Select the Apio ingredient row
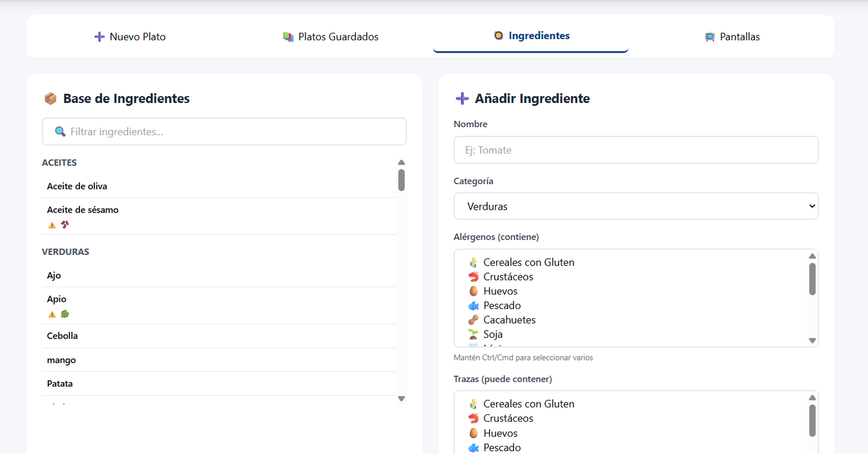 point(219,306)
